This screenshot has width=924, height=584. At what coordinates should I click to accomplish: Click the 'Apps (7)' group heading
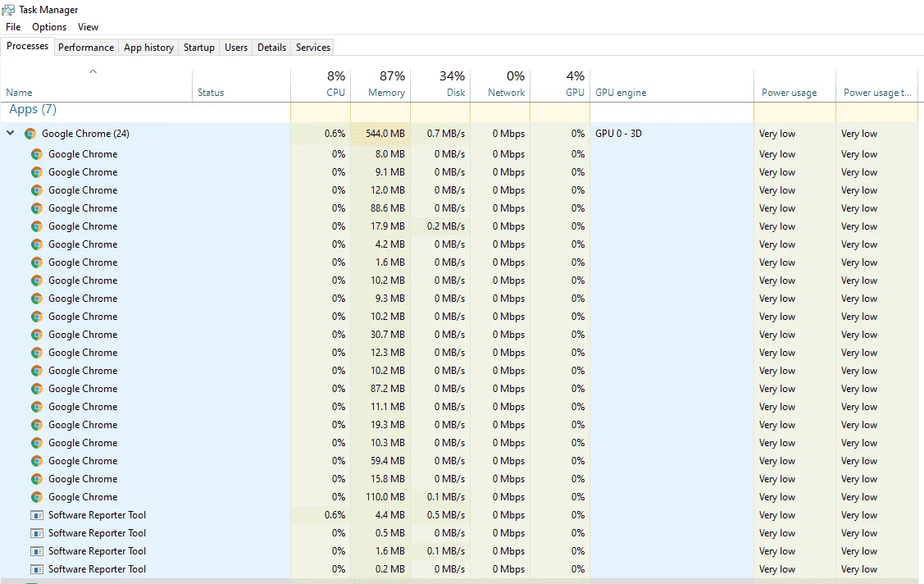click(x=33, y=109)
